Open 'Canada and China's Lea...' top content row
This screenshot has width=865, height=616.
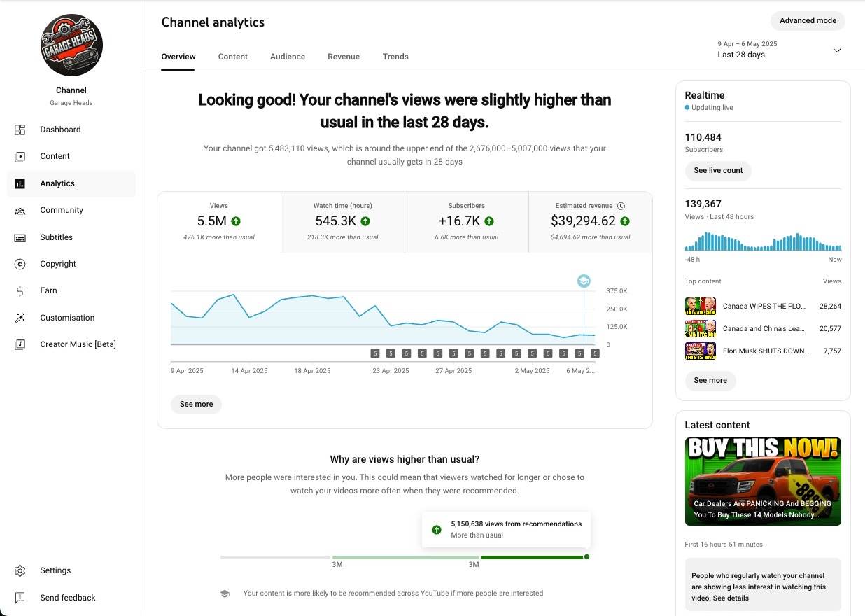click(x=763, y=328)
